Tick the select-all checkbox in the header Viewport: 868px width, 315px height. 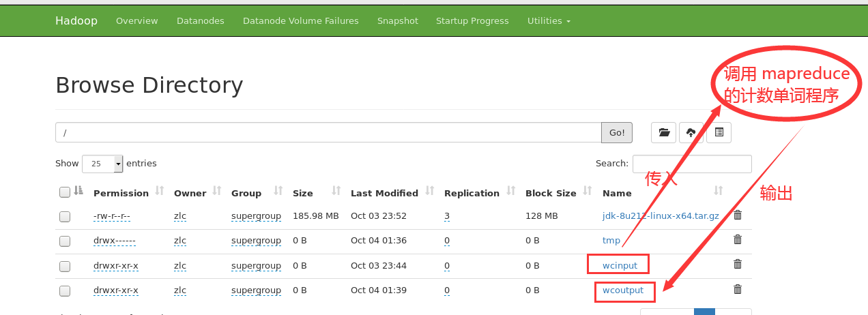point(65,192)
